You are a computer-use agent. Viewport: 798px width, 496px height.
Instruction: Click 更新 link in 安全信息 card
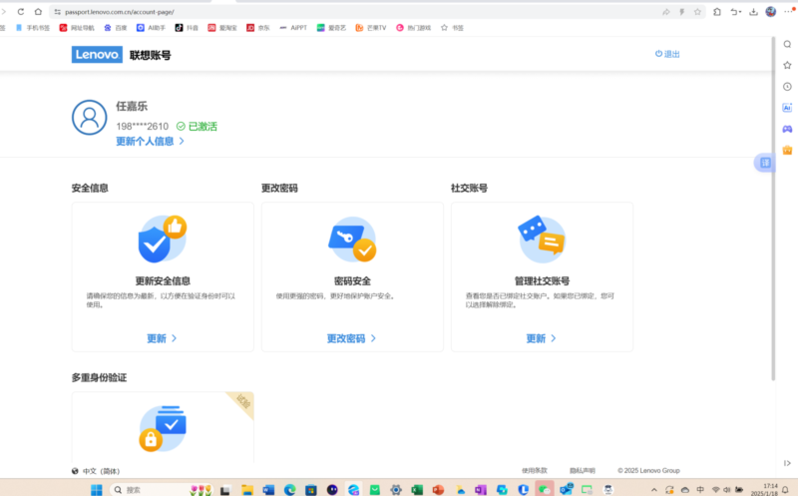(x=162, y=338)
